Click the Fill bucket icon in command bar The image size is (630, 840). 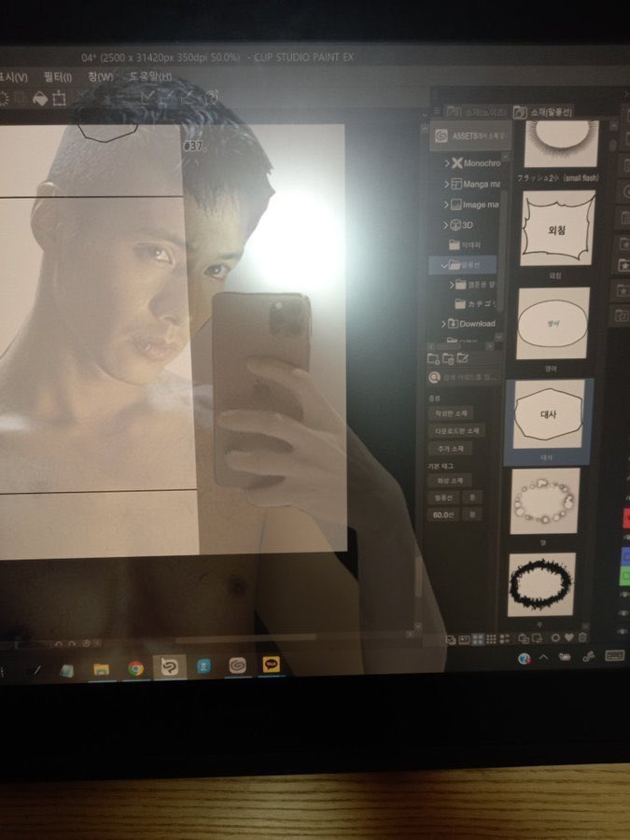[40, 97]
